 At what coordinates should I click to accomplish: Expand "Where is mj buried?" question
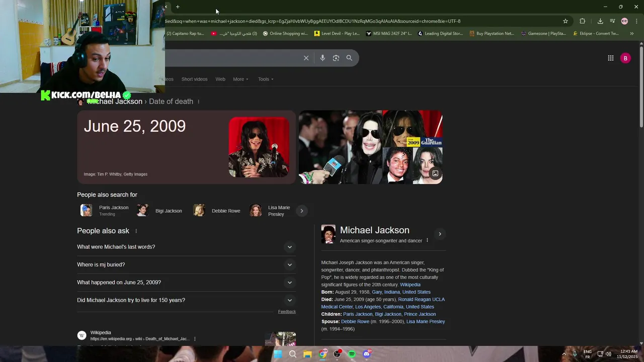pos(186,264)
